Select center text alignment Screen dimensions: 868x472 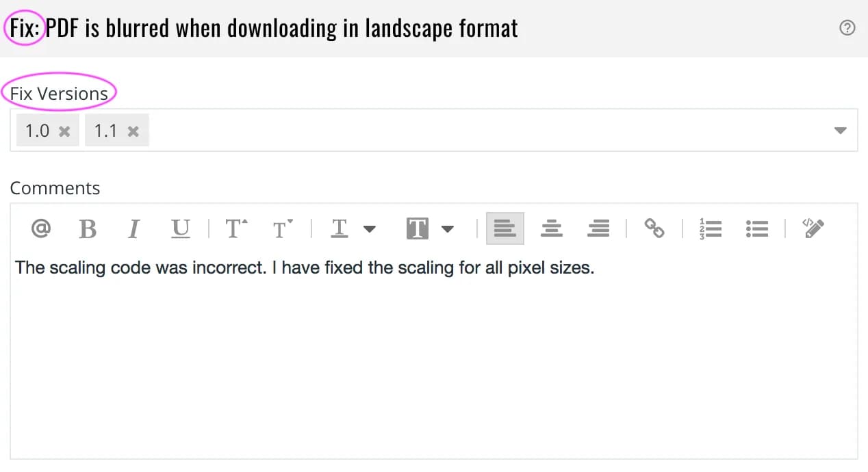click(x=552, y=228)
